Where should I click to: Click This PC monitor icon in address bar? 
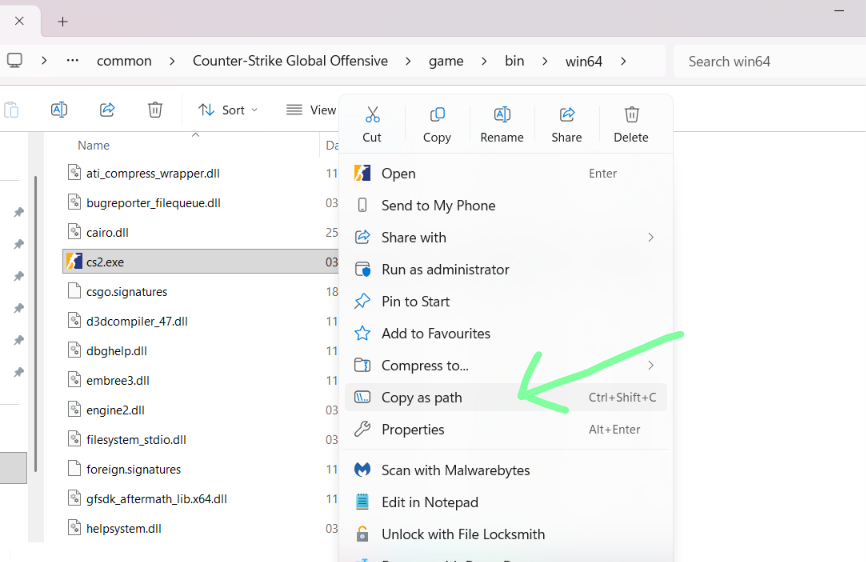[15, 61]
